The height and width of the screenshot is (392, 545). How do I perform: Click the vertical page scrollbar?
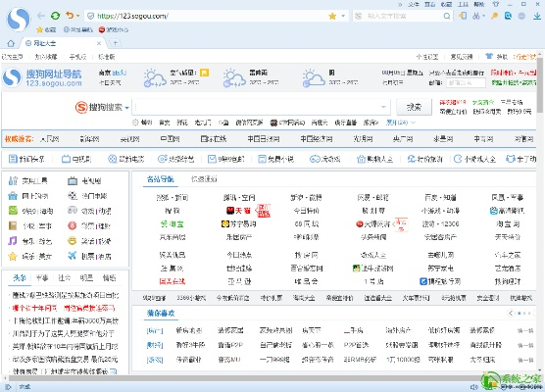pos(539,85)
